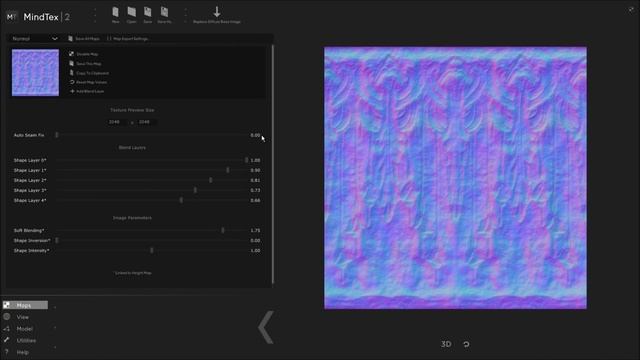Screen dimensions: 640x360
Task: Click the Shape Layer 4 value 0.66
Action: pos(255,200)
